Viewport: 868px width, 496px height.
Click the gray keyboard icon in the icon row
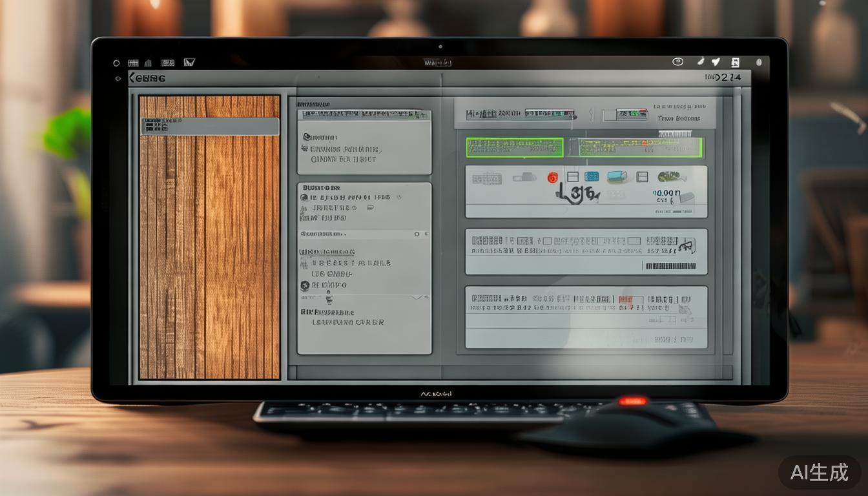pyautogui.click(x=487, y=178)
